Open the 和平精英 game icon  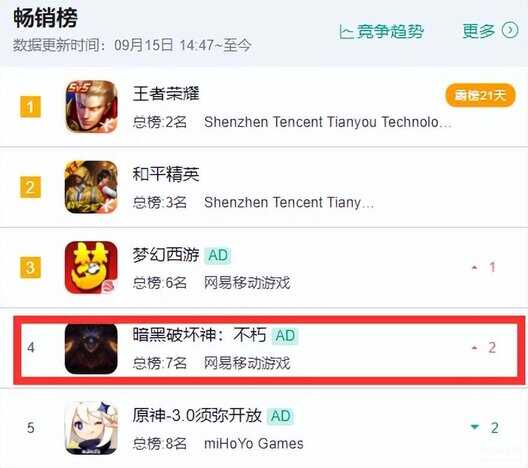91,187
